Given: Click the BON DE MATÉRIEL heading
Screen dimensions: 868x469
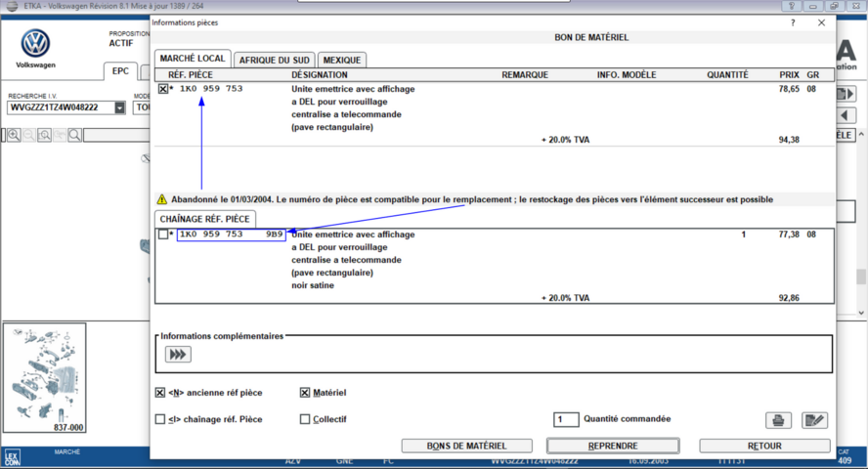Looking at the screenshot, I should (591, 37).
